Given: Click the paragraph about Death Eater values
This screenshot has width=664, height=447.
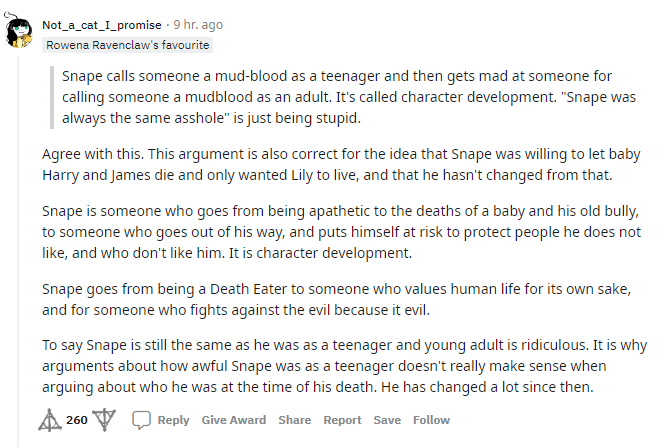Looking at the screenshot, I should [x=336, y=299].
